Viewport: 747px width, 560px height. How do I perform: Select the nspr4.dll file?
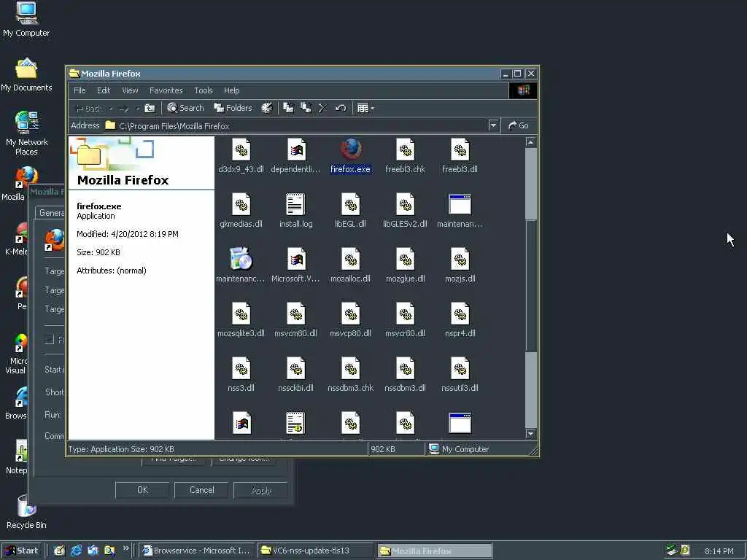[x=460, y=321]
